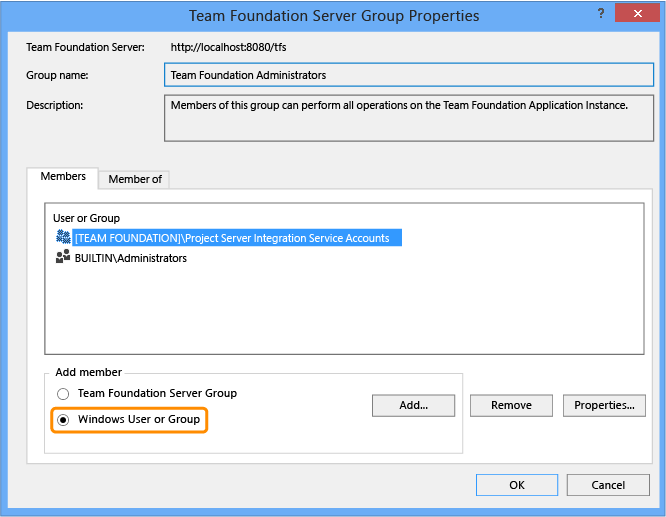Viewport: 666px width, 517px height.
Task: Select Project Server Integration Service Accounts entry
Action: (x=237, y=238)
